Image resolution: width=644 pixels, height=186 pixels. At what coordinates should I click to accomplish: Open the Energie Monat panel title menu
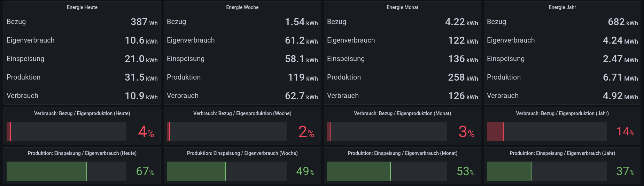402,7
